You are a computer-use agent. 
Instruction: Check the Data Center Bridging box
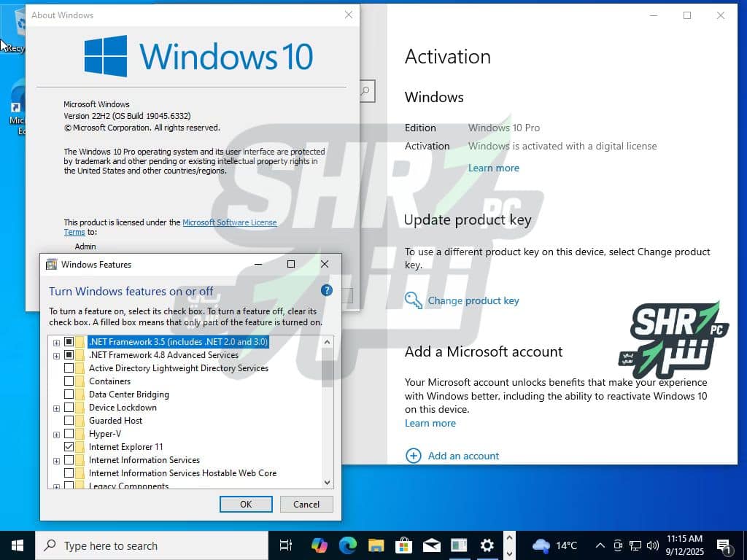pyautogui.click(x=69, y=394)
